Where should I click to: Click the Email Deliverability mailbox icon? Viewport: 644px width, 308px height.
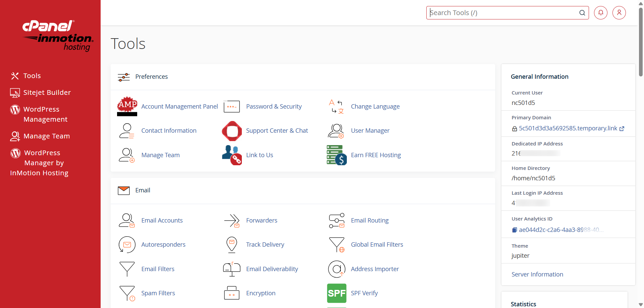[x=232, y=269]
